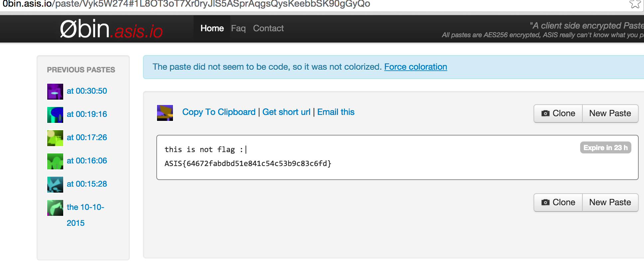Image resolution: width=644 pixels, height=269 pixels.
Task: Click Email this link
Action: tap(336, 112)
